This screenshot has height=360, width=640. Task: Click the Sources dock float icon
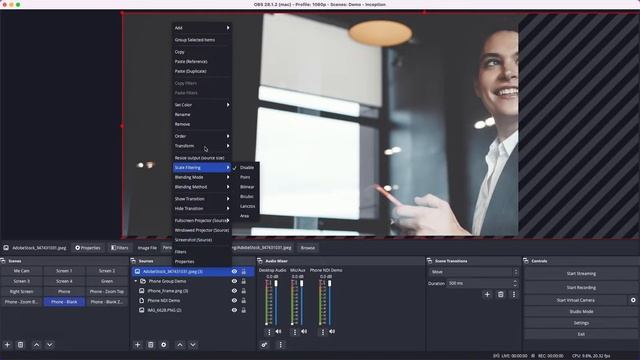point(133,261)
